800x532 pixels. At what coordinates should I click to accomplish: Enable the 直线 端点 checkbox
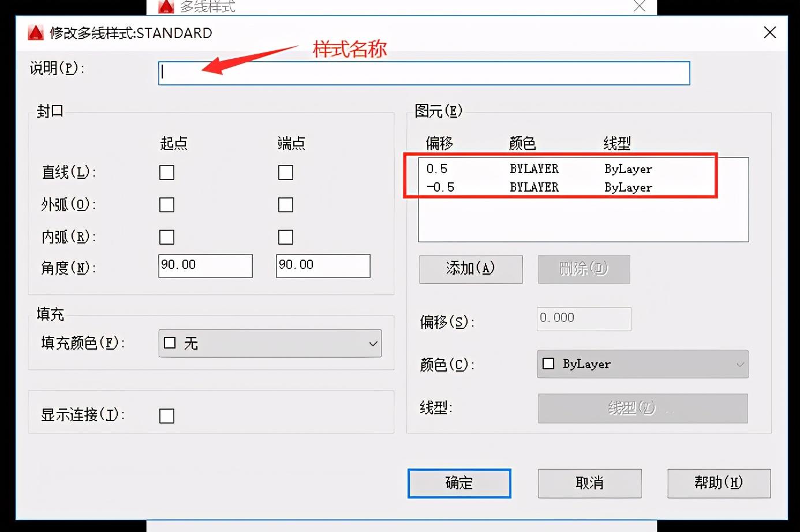(285, 172)
